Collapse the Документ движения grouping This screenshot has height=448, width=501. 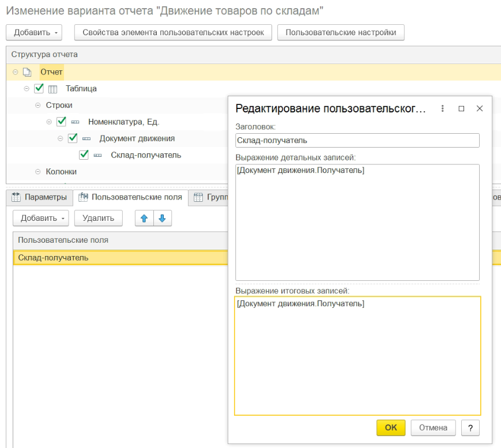(61, 138)
